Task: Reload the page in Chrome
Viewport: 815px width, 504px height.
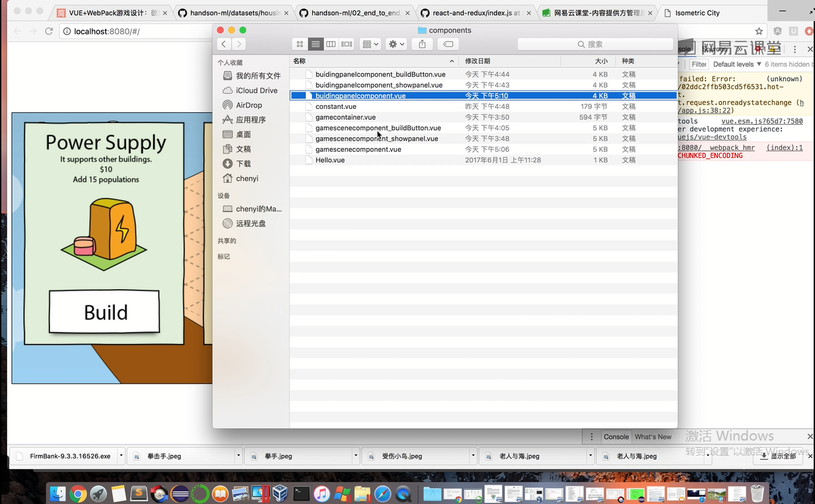Action: point(48,31)
